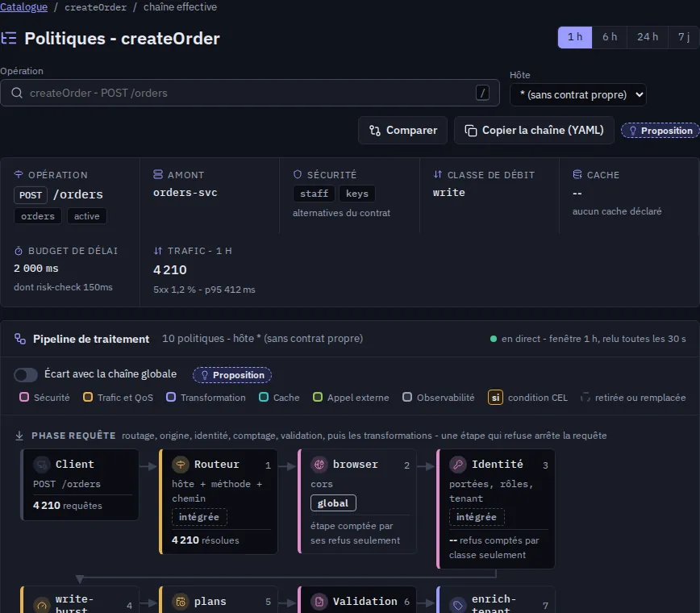Click the 'keys' security chip
Viewport: 700px width, 613px height.
click(357, 194)
